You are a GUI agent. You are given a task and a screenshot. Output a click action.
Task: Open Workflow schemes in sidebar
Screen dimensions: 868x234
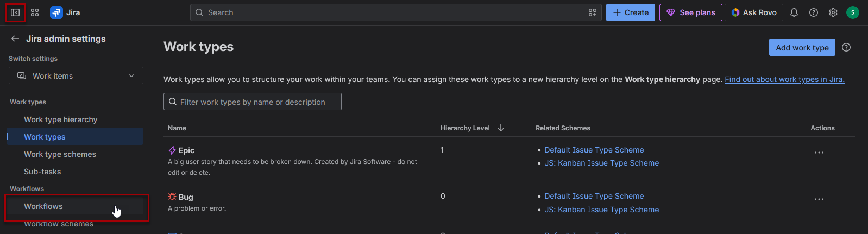pos(75,224)
